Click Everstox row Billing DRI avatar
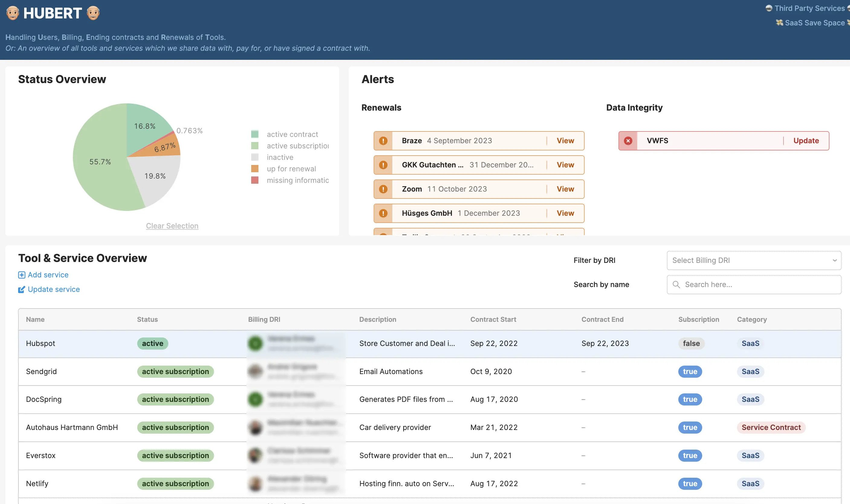The height and width of the screenshot is (504, 850). tap(255, 455)
